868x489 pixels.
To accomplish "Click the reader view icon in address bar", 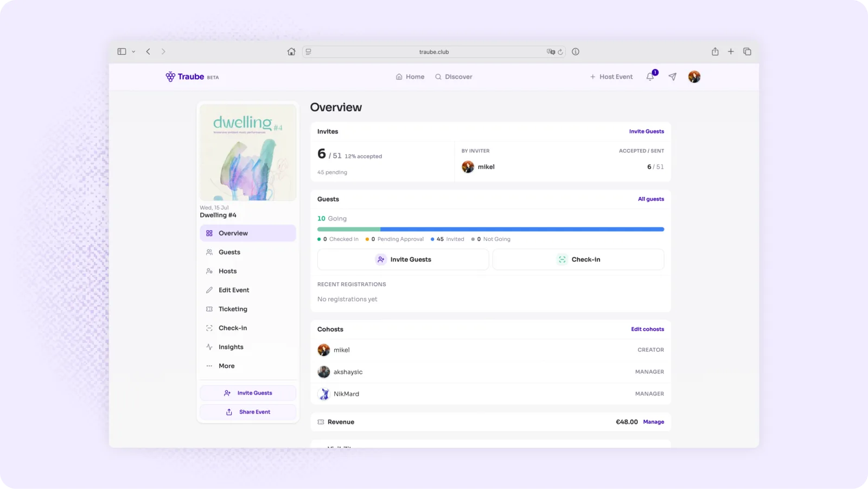I will pyautogui.click(x=309, y=52).
